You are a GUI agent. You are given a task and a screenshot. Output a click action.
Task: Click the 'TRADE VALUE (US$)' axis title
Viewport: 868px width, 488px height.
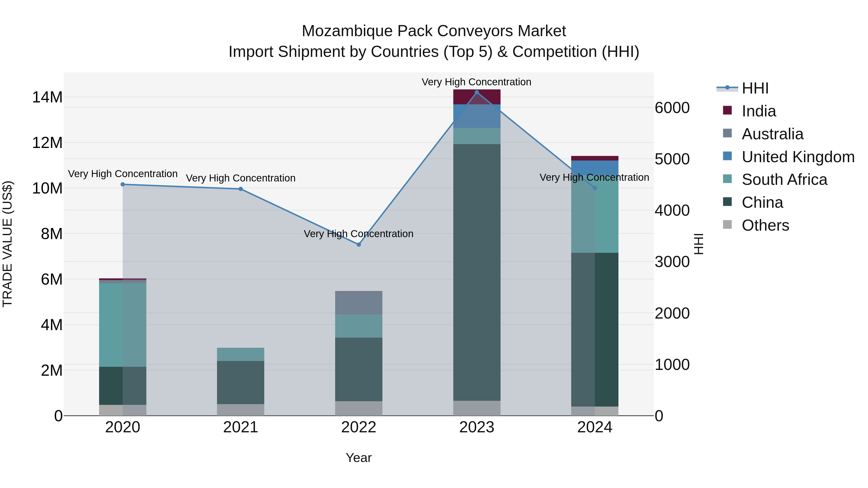pyautogui.click(x=7, y=244)
